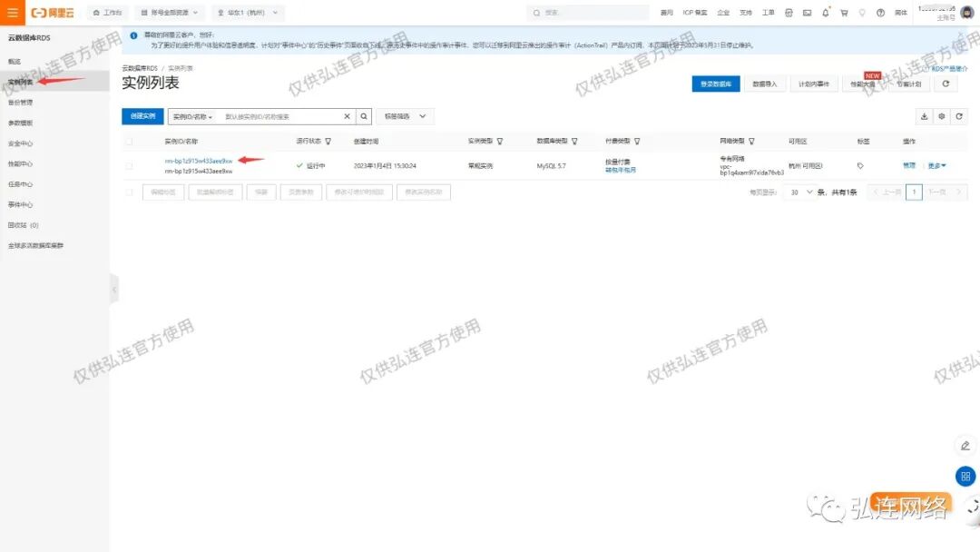The height and width of the screenshot is (552, 980).
Task: Collapse the sidebar with the handle arrow
Action: tap(113, 290)
